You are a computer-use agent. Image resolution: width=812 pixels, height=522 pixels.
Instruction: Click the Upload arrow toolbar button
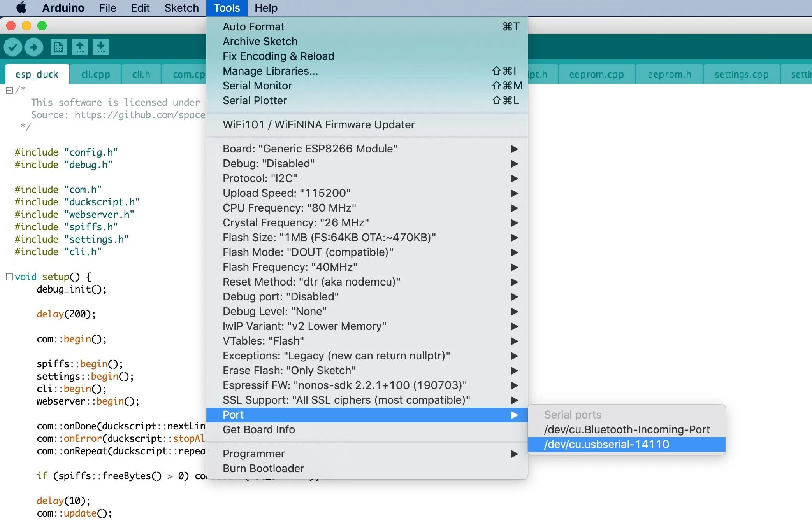point(34,47)
